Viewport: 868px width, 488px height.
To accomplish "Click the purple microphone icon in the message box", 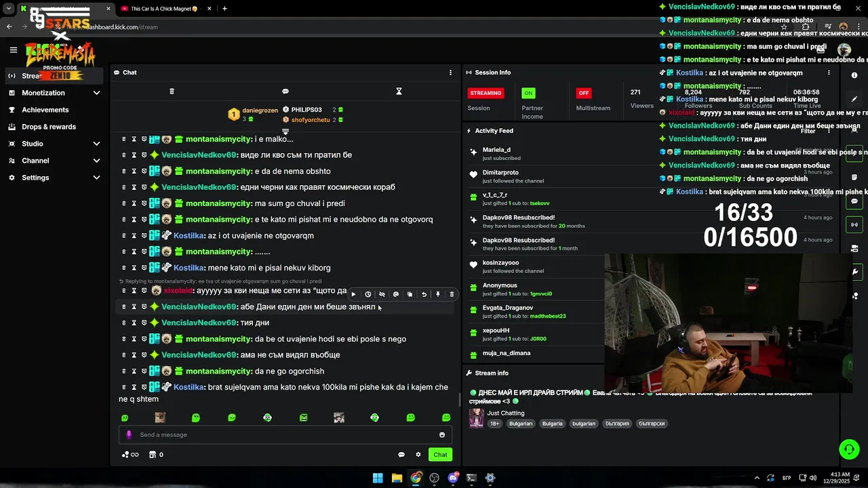I will pyautogui.click(x=129, y=434).
